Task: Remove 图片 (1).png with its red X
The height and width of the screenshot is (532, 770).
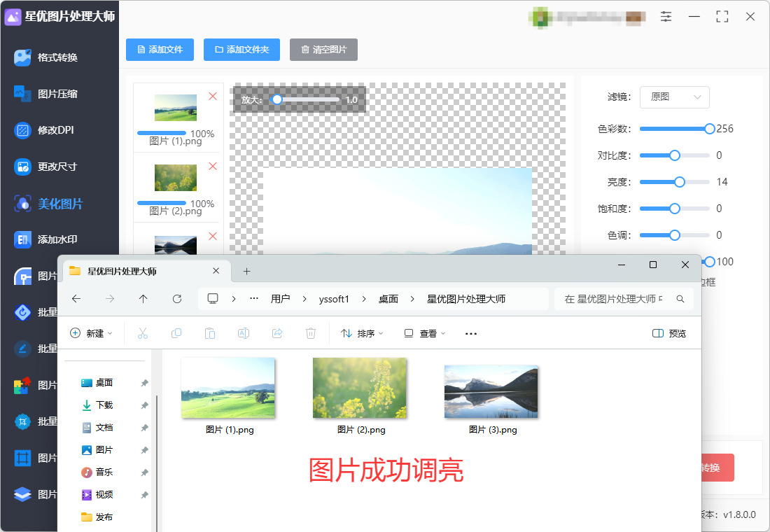Action: click(x=213, y=97)
